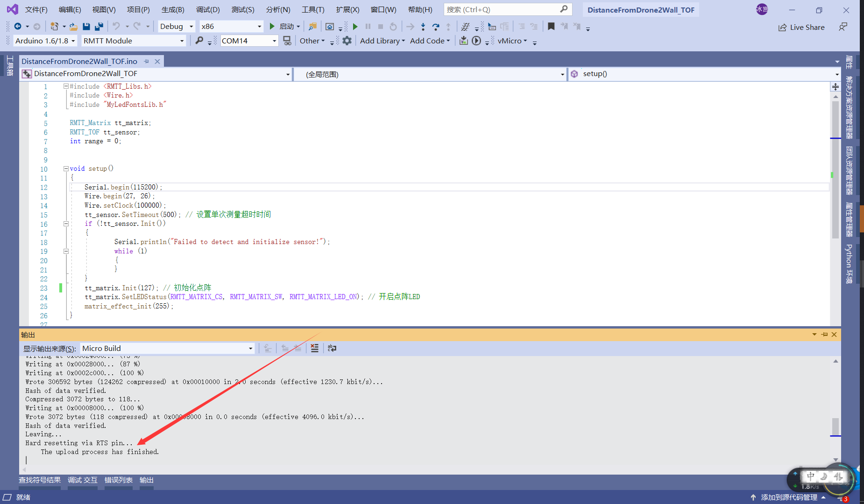The width and height of the screenshot is (864, 504).
Task: Switch to the 查找符号结果 tab
Action: click(x=40, y=480)
